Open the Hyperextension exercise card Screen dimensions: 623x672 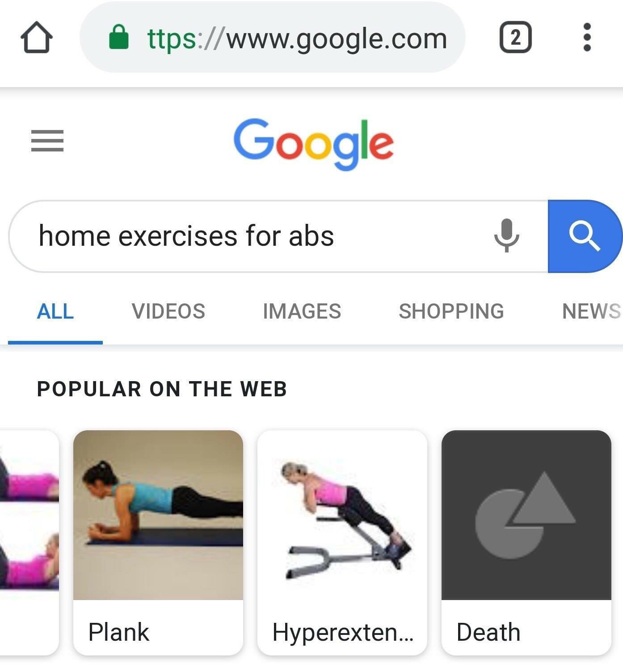pos(342,543)
